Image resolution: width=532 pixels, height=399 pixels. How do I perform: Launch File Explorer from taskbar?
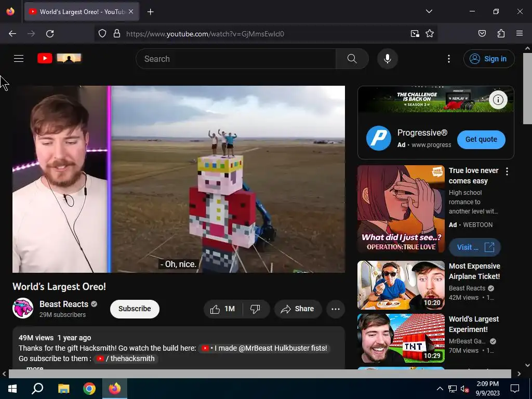pos(64,389)
